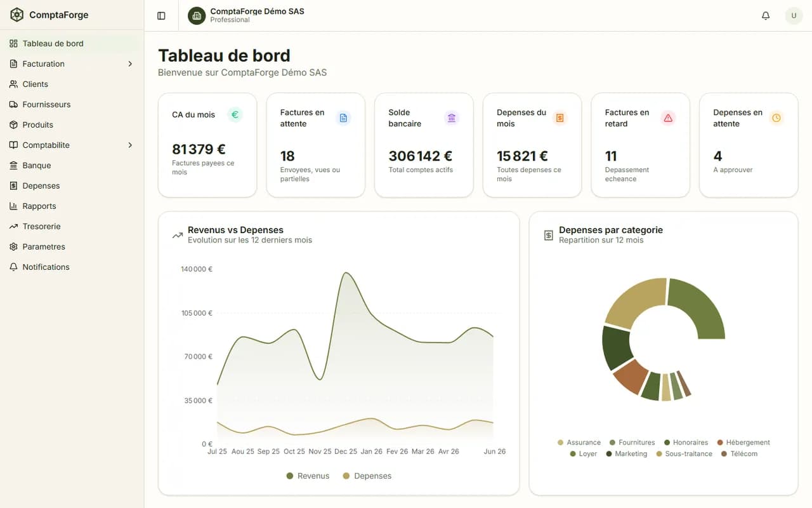Click the receipt icon on Depenses du mois card
This screenshot has height=508, width=812.
click(x=560, y=118)
